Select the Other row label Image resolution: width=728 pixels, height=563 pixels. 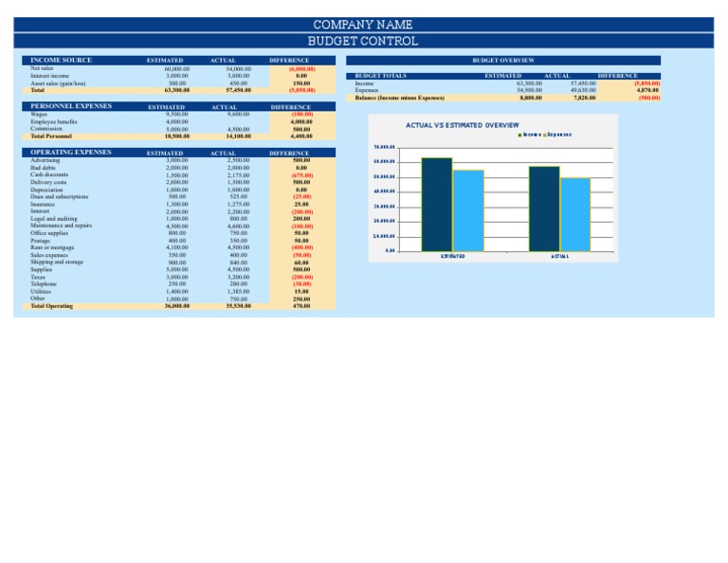[x=38, y=299]
